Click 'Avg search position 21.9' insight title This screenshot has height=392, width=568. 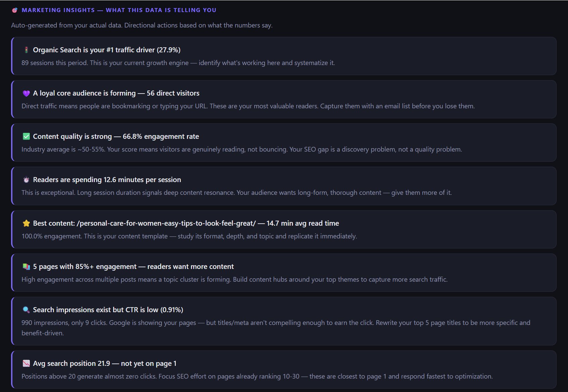coord(105,363)
